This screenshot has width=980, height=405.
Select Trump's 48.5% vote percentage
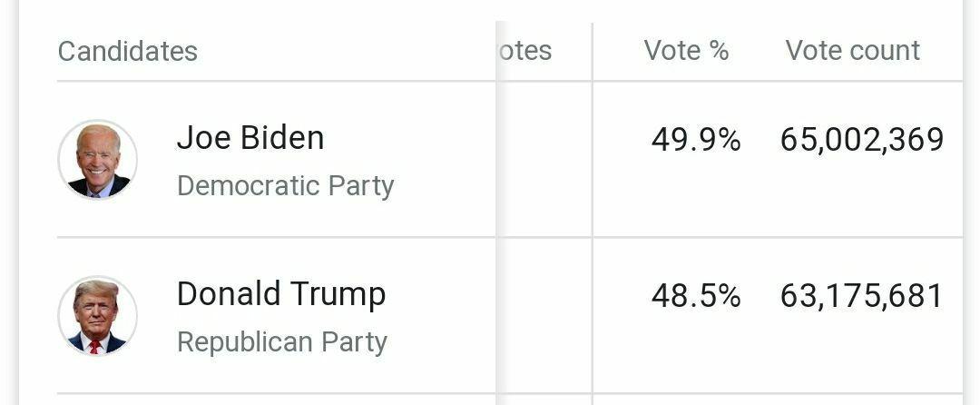coord(696,296)
